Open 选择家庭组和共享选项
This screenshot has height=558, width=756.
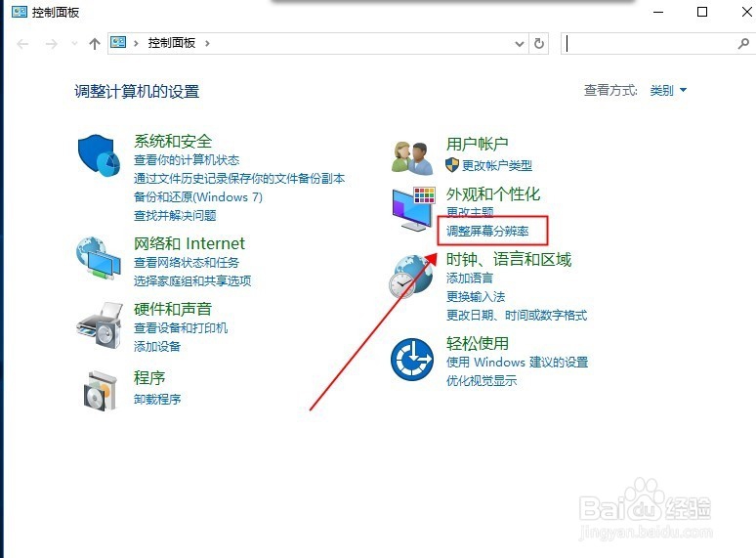tap(192, 280)
